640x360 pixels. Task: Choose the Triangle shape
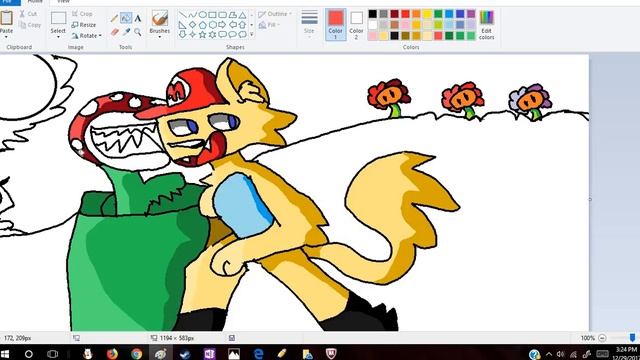(242, 15)
